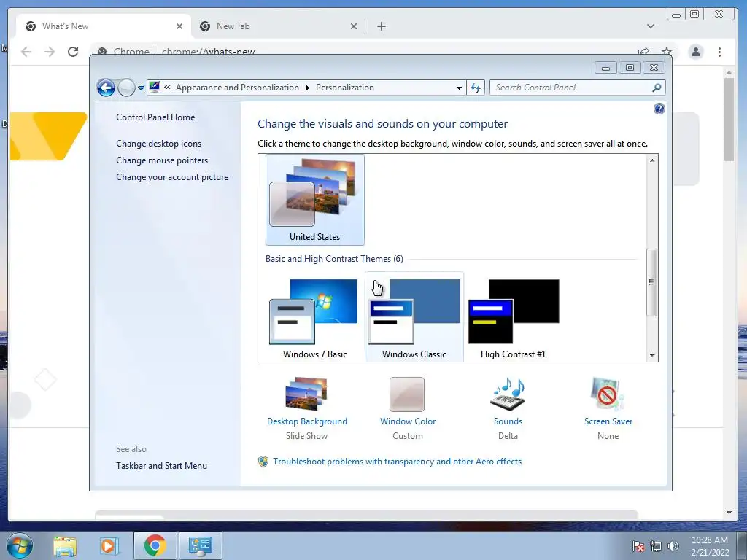
Task: Open the Sounds keyboard icon
Action: [x=508, y=394]
